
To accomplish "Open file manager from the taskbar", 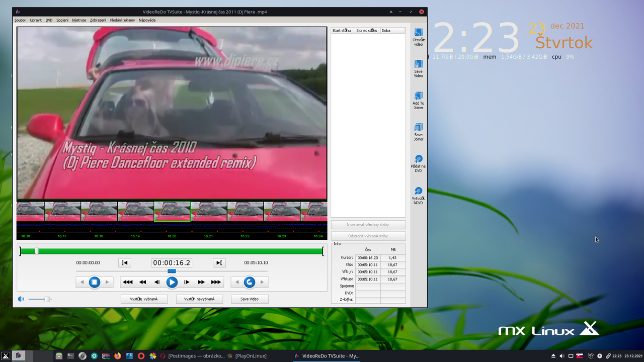I will tap(59, 356).
